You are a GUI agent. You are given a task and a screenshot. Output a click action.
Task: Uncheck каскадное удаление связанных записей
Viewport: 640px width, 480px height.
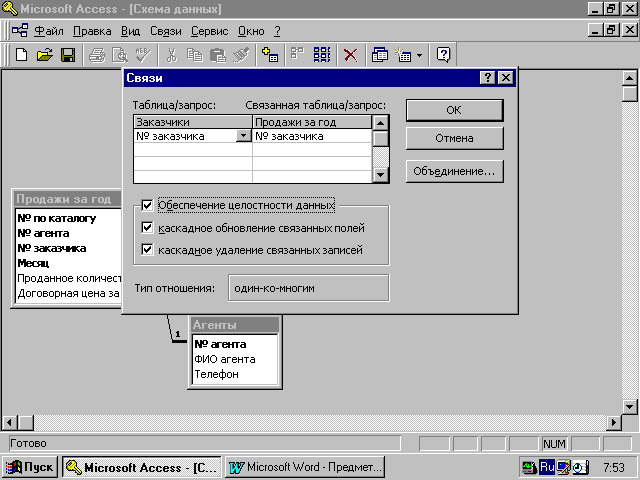click(147, 249)
